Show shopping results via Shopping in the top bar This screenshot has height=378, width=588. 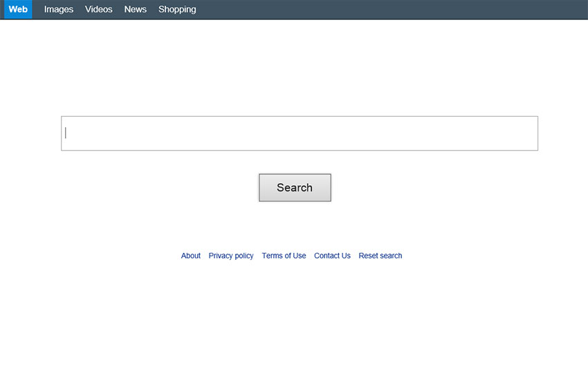pos(177,10)
